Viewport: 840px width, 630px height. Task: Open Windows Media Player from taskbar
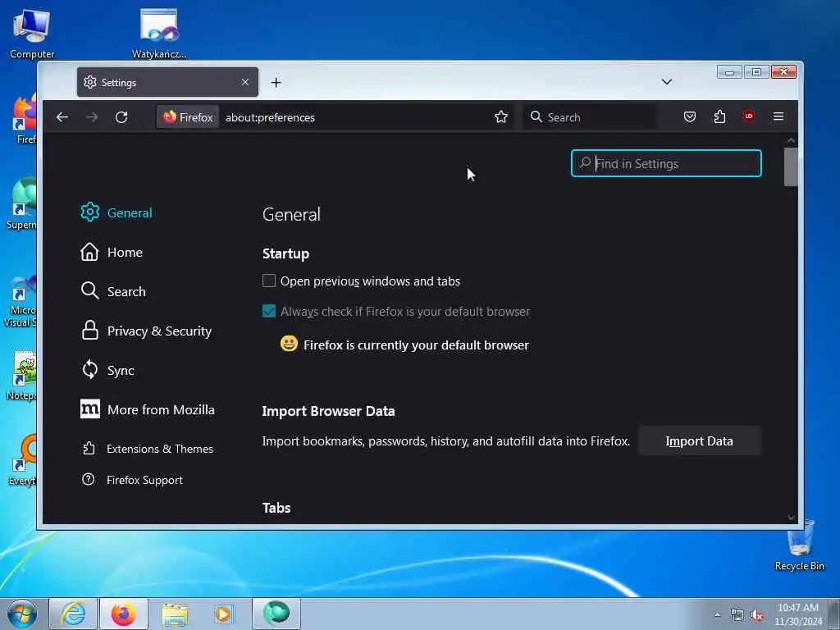[x=225, y=614]
